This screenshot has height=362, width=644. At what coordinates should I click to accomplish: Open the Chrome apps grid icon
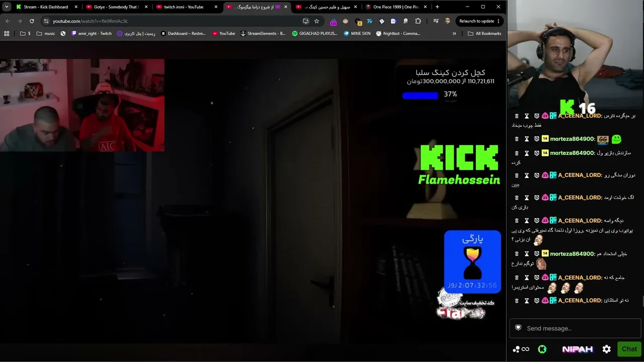[x=7, y=34]
